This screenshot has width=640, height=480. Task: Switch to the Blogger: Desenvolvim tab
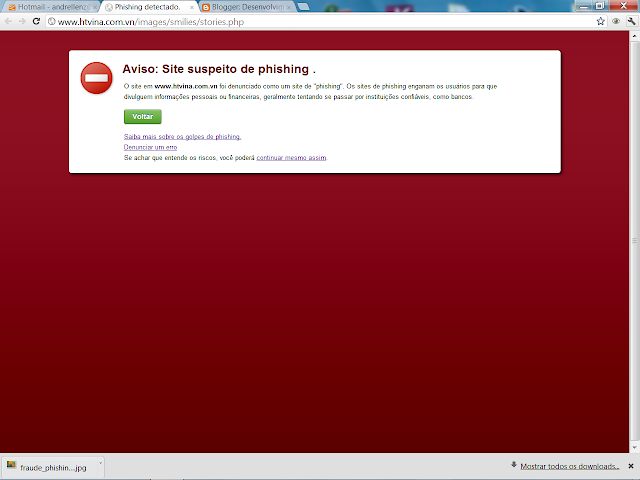coord(247,7)
